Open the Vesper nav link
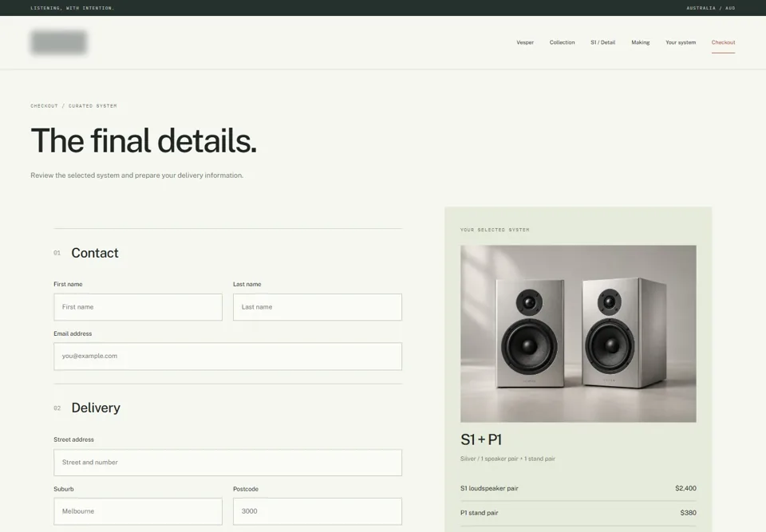Screen dimensions: 766x532 [525, 42]
